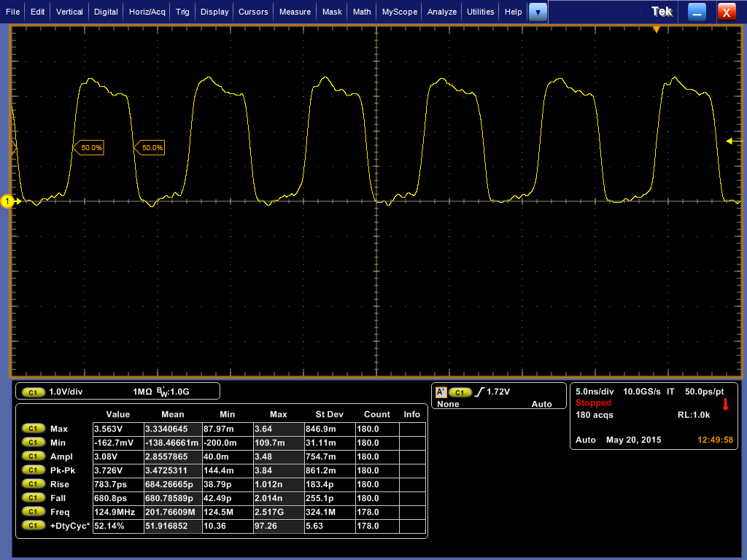Click the A' trigger event badge
The image size is (747, 560).
pyautogui.click(x=441, y=392)
